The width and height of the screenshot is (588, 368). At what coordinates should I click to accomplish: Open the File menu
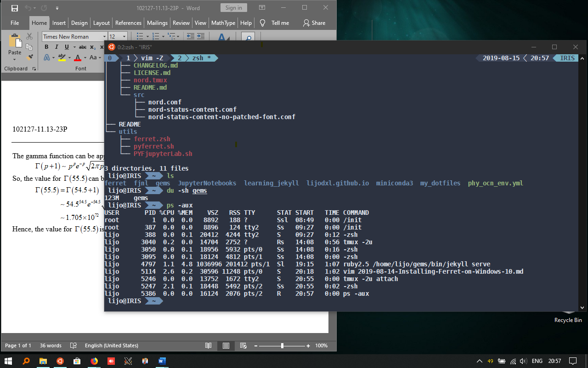point(15,23)
